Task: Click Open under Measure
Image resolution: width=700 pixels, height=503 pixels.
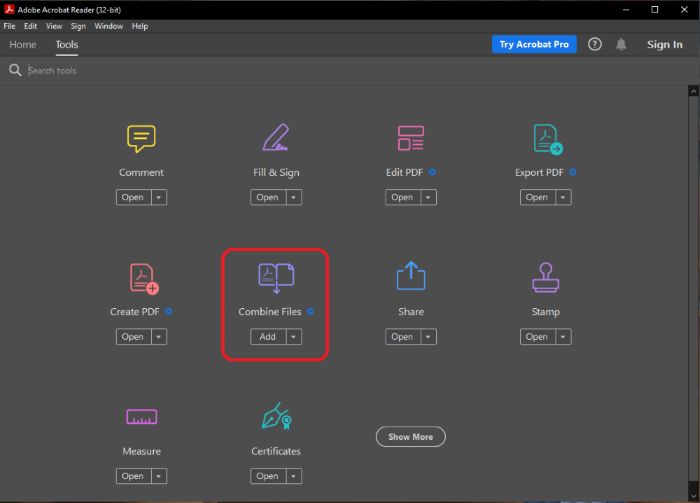Action: (133, 476)
